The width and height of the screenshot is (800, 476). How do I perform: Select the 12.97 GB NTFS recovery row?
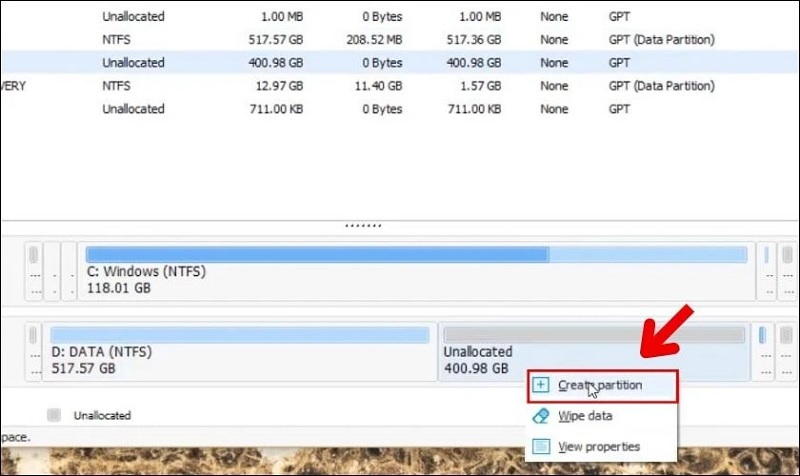coord(400,86)
